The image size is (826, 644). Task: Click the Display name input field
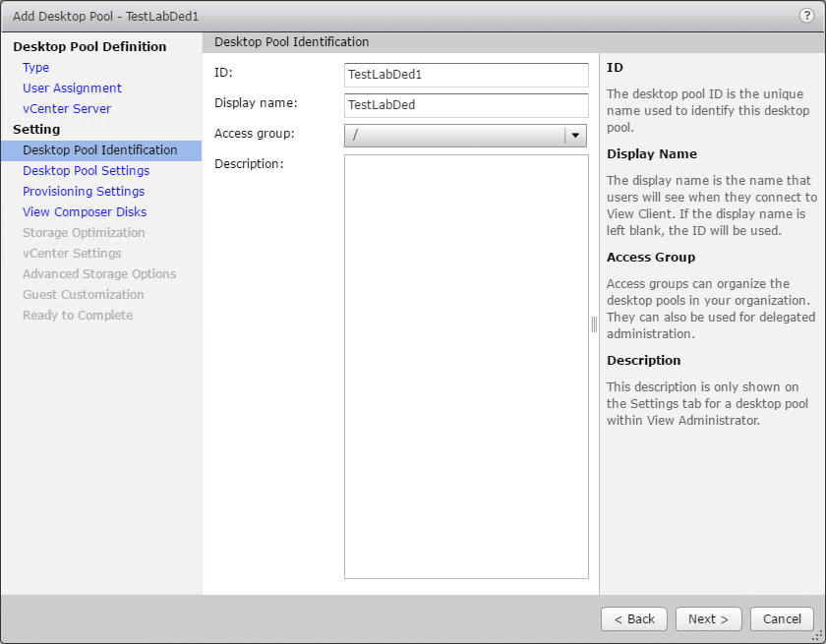466,104
